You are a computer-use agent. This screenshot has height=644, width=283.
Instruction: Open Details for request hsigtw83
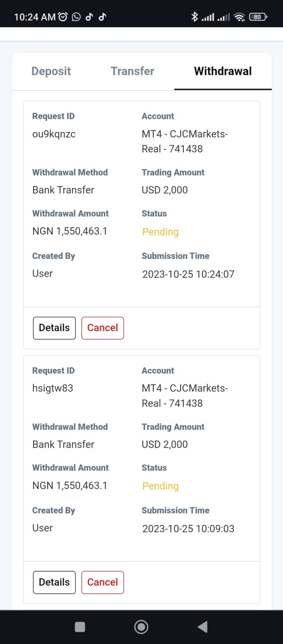pos(54,582)
